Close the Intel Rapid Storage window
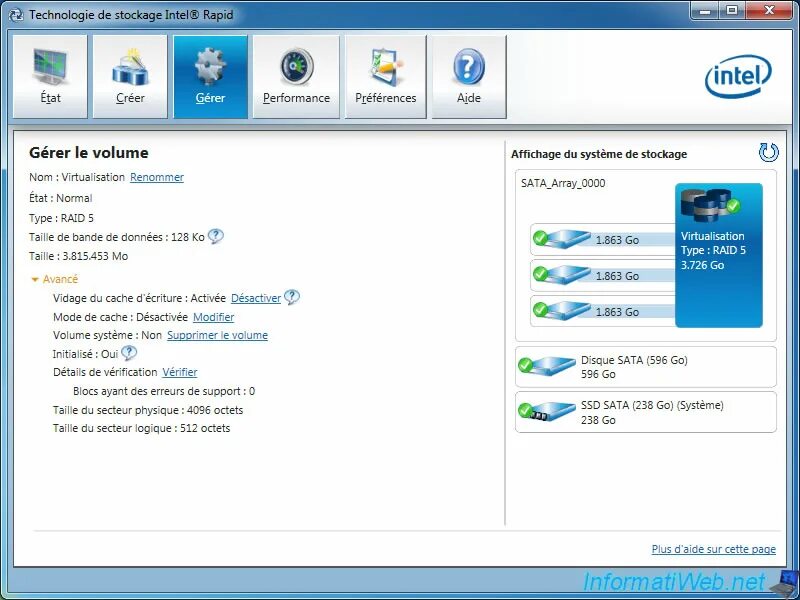Viewport: 800px width, 600px height. pyautogui.click(x=769, y=10)
